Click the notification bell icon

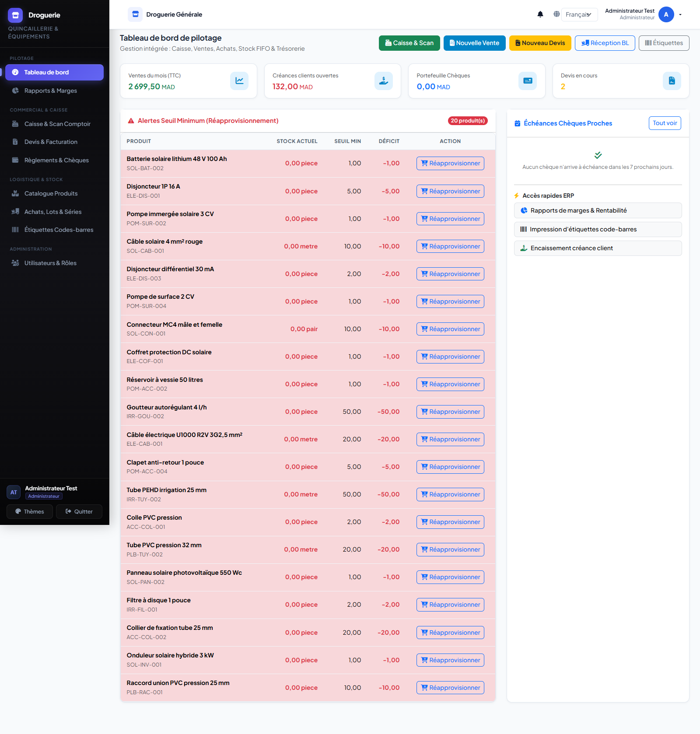[x=540, y=14]
